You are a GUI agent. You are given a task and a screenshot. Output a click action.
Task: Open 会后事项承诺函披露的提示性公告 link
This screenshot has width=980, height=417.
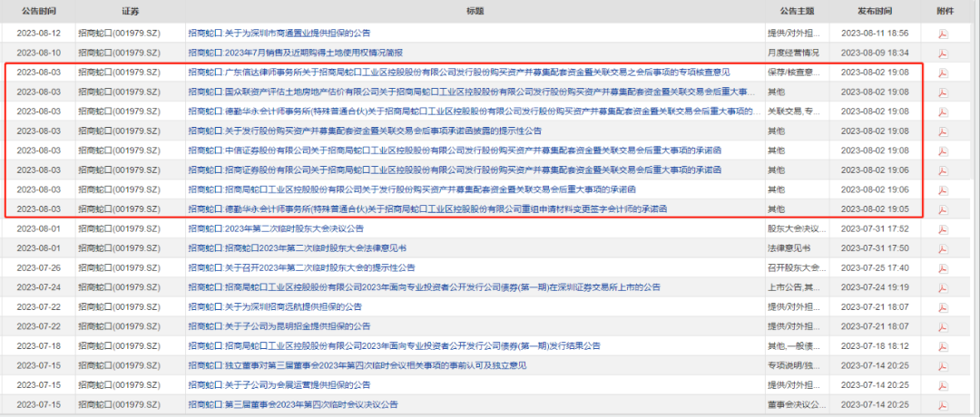tap(365, 131)
